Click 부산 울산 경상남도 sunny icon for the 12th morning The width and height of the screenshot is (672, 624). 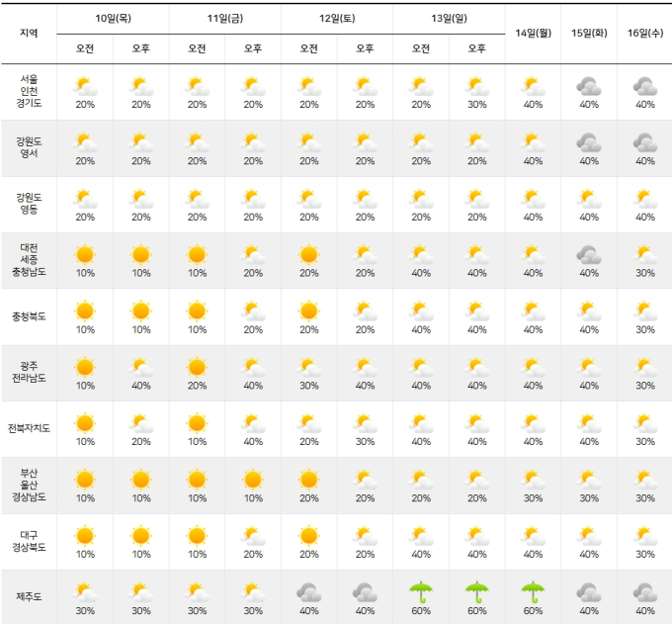tap(309, 480)
